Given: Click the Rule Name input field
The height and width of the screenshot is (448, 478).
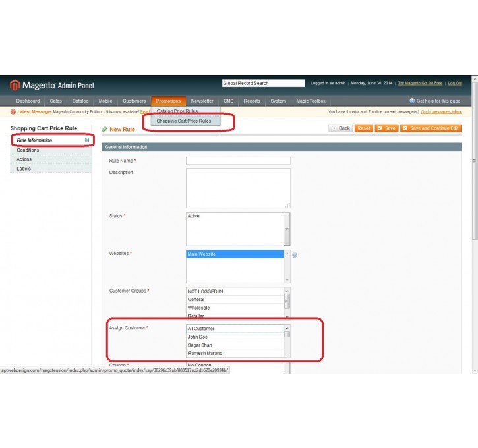Looking at the screenshot, I should click(x=238, y=161).
